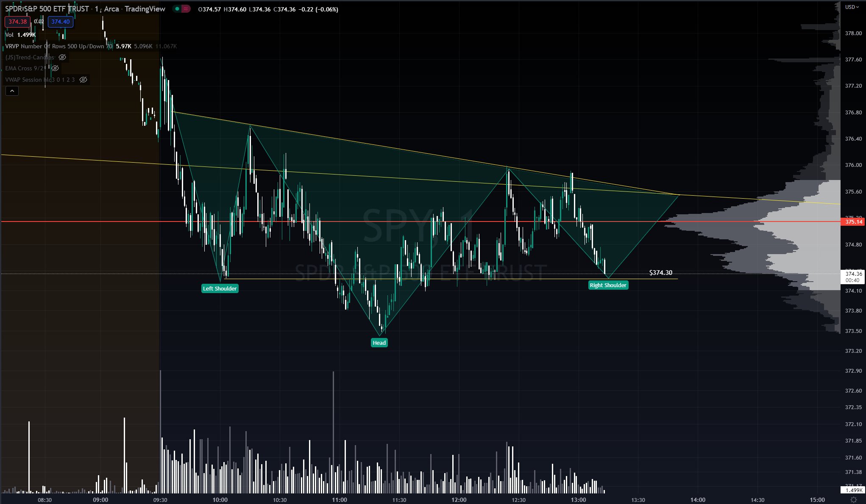Click the $374.30 horizontal line text label

pos(660,272)
